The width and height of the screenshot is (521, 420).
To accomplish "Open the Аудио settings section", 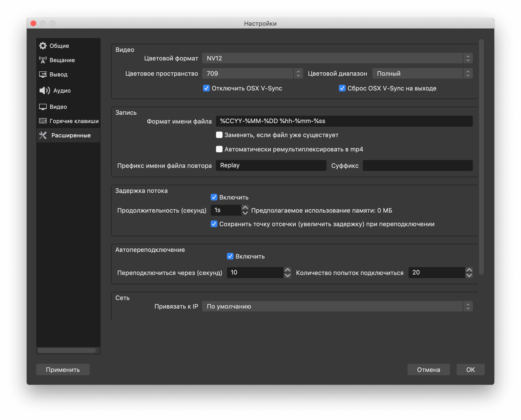I will tap(62, 90).
